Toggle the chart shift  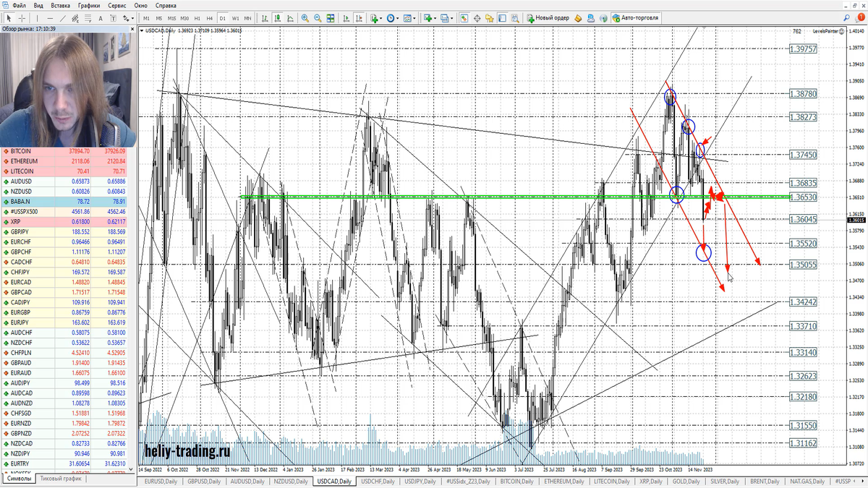[359, 17]
